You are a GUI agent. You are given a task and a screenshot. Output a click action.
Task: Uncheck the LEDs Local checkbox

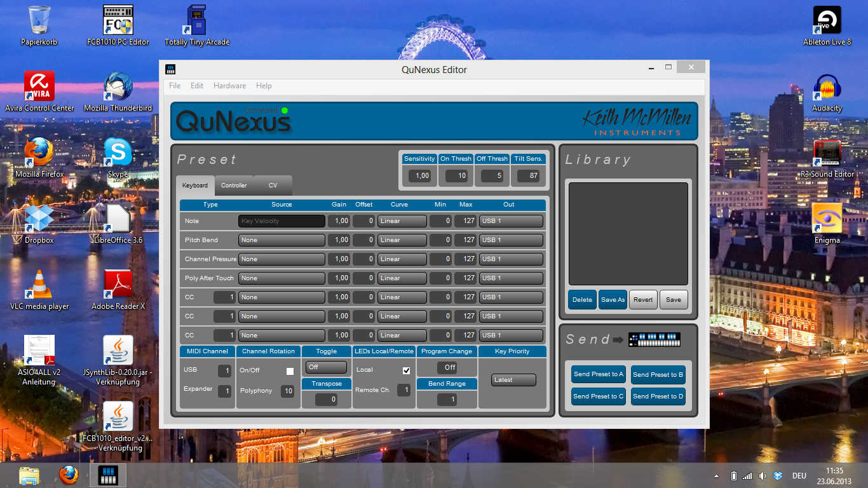(x=406, y=370)
